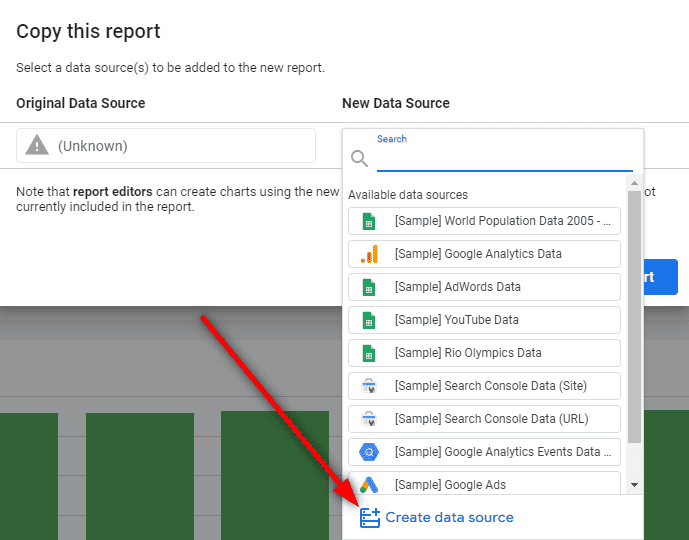Screen dimensions: 689x540
Task: Click the magnifying glass search icon
Action: pyautogui.click(x=359, y=159)
